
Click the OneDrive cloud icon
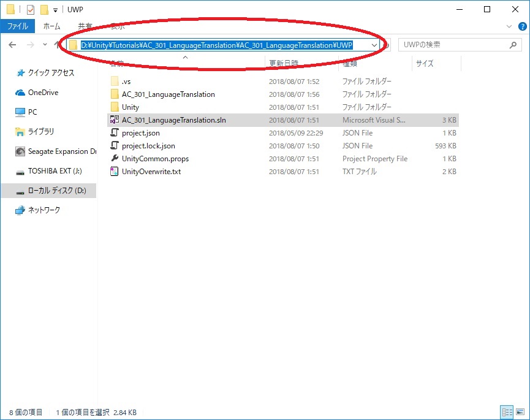20,93
